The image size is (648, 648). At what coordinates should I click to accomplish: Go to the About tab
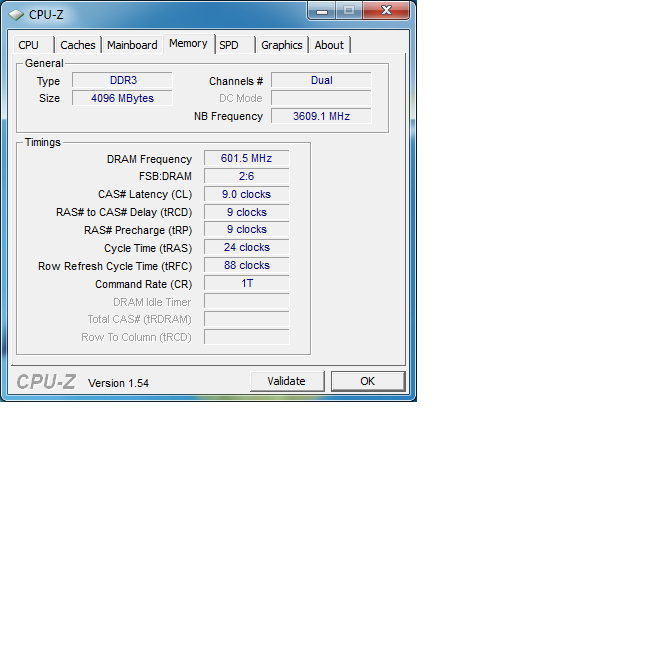pos(329,45)
